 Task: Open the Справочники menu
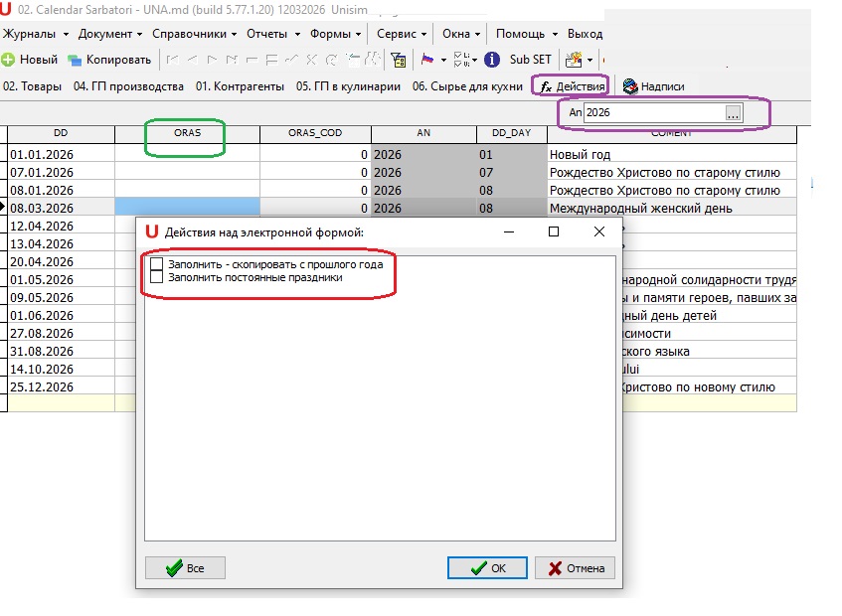pyautogui.click(x=195, y=34)
